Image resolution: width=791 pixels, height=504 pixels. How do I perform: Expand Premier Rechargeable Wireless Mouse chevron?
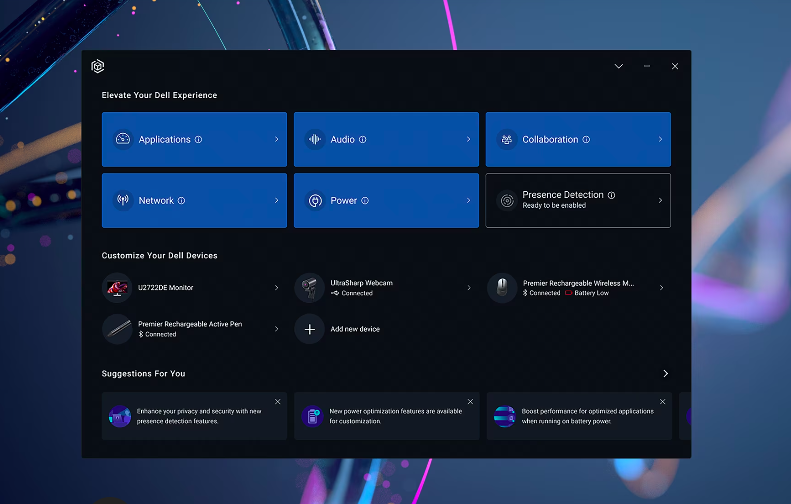tap(661, 288)
